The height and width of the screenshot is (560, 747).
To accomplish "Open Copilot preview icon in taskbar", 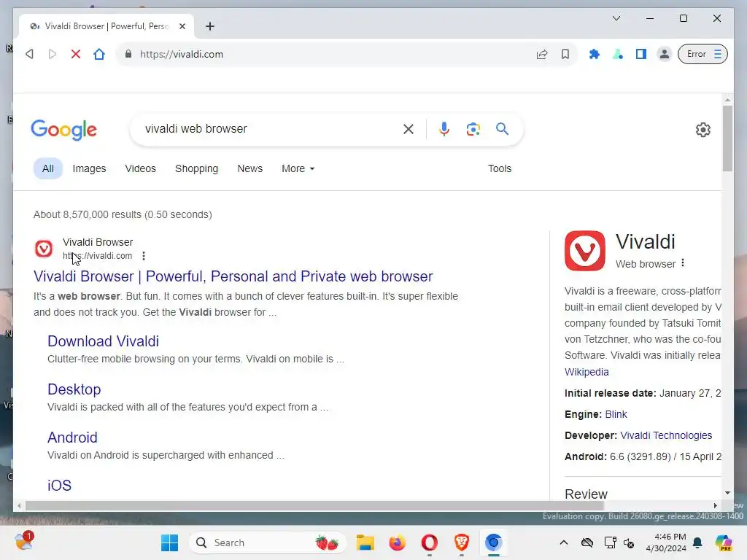I will [724, 542].
